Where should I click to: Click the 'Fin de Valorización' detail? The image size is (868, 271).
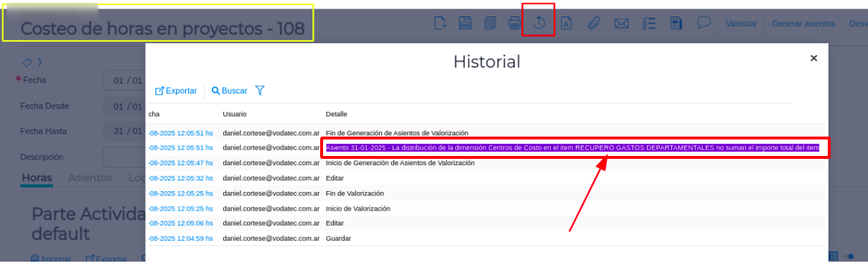tap(355, 193)
